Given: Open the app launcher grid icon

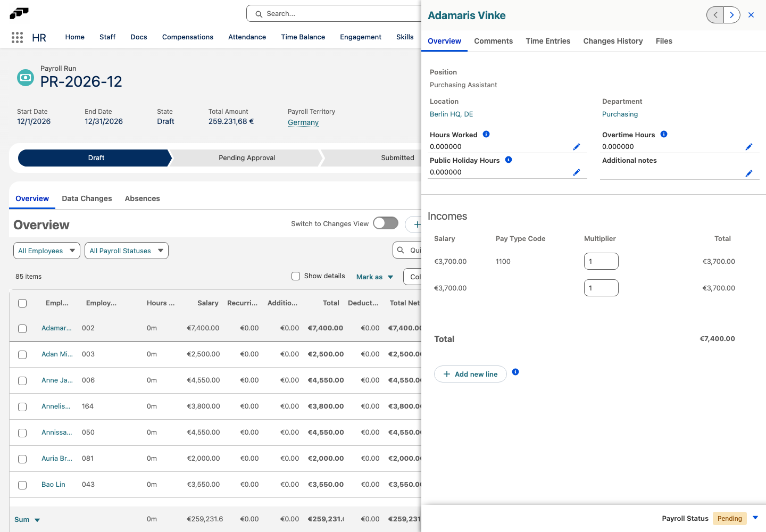Looking at the screenshot, I should 17,37.
